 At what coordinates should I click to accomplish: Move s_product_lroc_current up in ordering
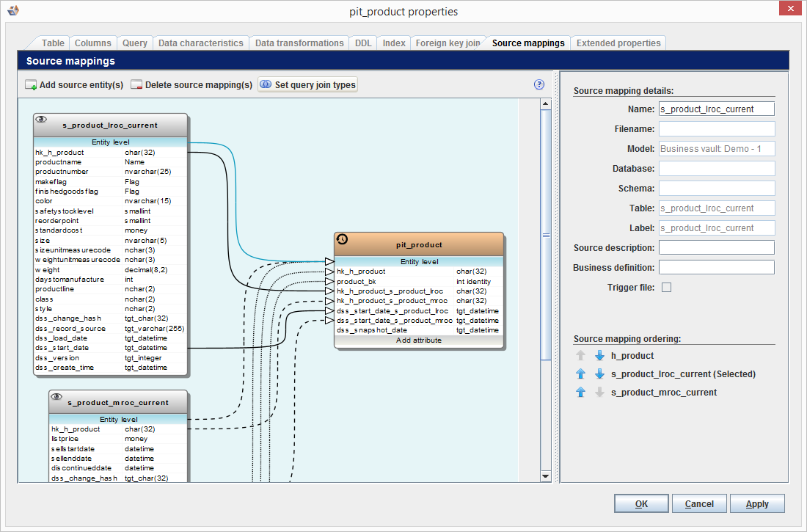pos(581,374)
